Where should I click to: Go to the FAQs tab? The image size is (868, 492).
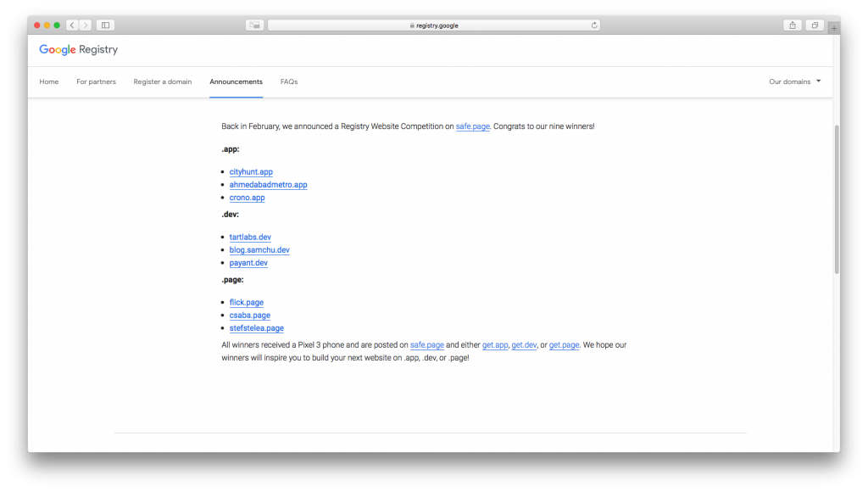coord(289,81)
